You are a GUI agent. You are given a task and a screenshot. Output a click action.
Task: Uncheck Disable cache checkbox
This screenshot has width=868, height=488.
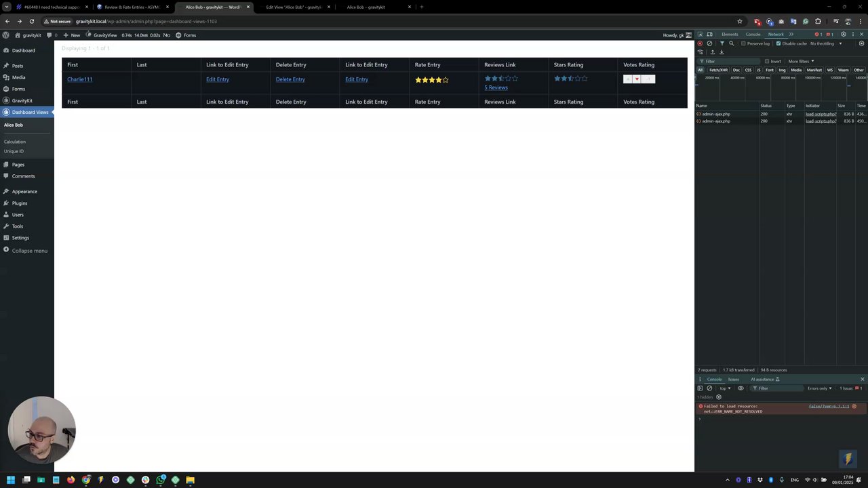point(778,43)
